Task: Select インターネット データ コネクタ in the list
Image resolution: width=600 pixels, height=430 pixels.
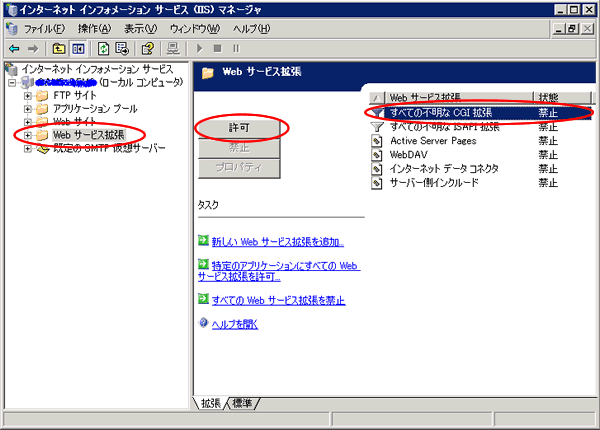Action: pos(443,169)
